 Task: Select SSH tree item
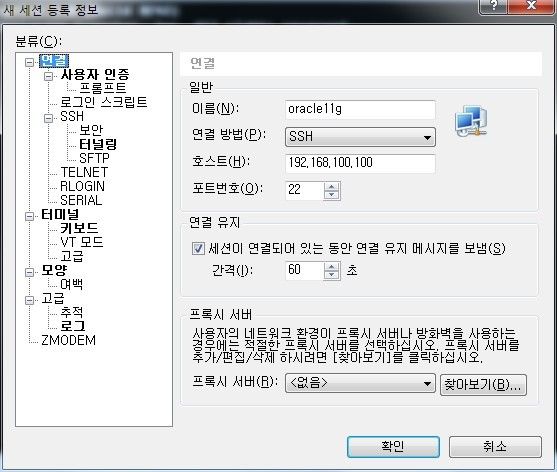coord(72,116)
